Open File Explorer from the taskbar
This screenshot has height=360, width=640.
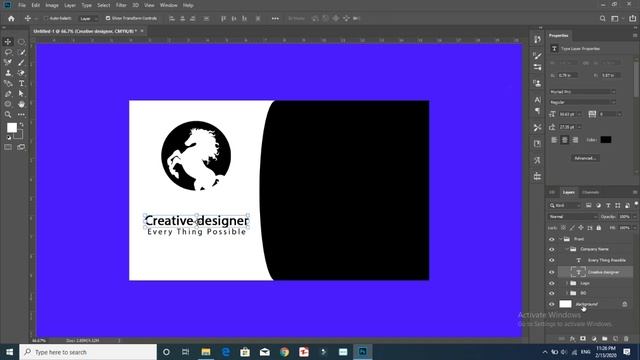coord(206,352)
